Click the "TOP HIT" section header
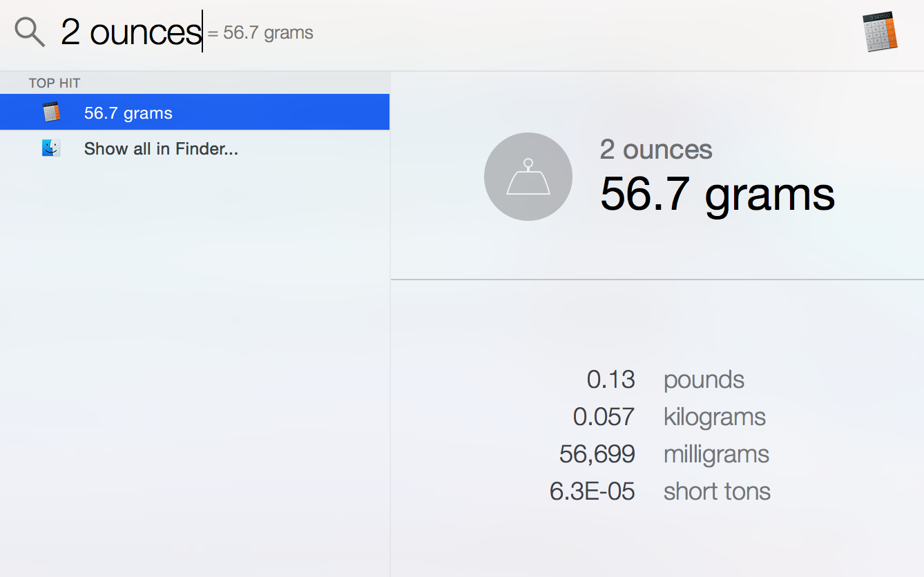Screen dimensions: 924x577 click(x=55, y=84)
